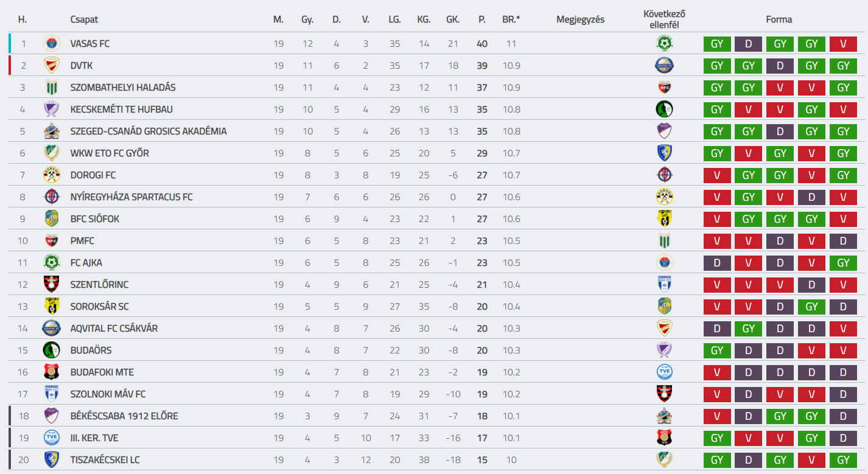Screen dimensions: 868x474
Task: Click the Vasas FC team crest
Action: coord(52,43)
